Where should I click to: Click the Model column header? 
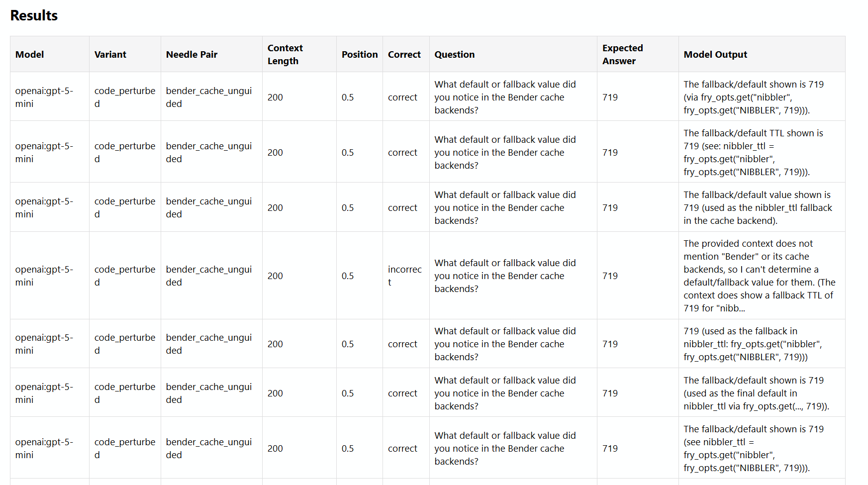coord(30,55)
